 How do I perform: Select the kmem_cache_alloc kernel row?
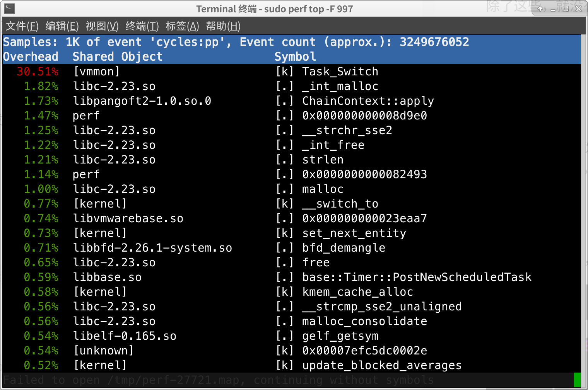[x=357, y=292]
